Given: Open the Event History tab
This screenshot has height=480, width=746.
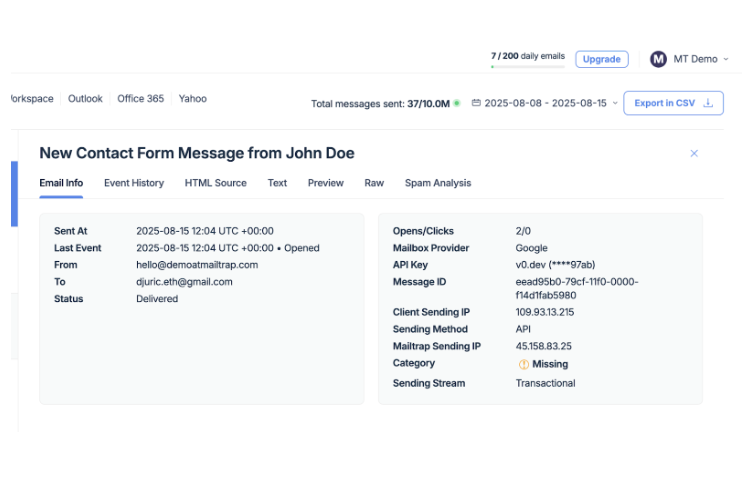Looking at the screenshot, I should (134, 183).
